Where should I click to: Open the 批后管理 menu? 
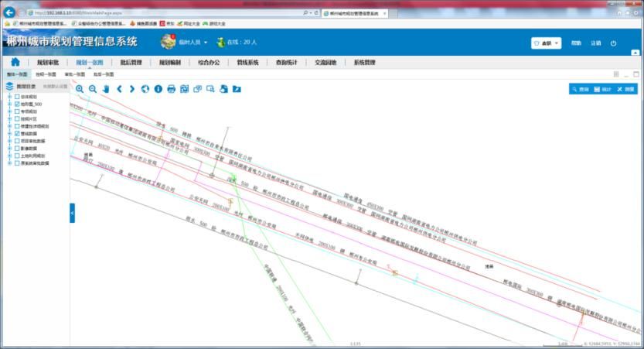click(x=131, y=62)
